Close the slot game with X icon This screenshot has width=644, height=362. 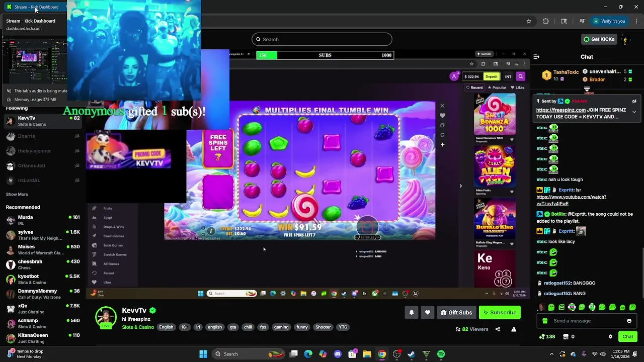point(442,106)
